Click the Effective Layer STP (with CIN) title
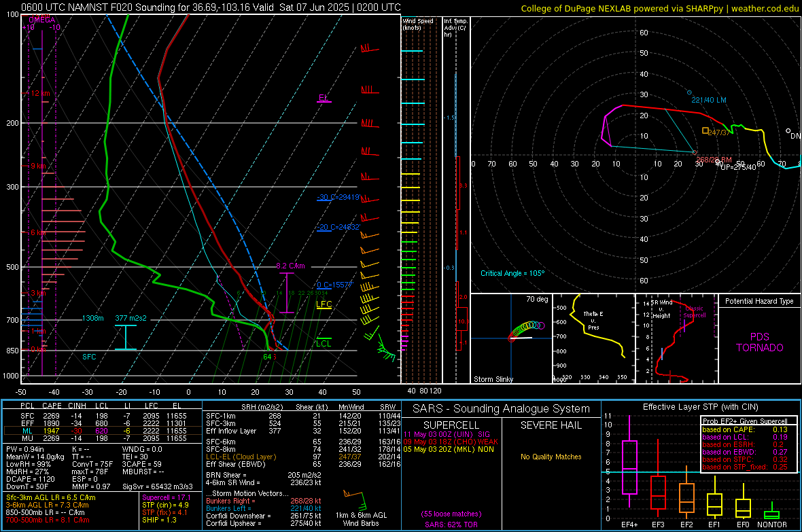Image resolution: width=802 pixels, height=532 pixels. [700, 407]
